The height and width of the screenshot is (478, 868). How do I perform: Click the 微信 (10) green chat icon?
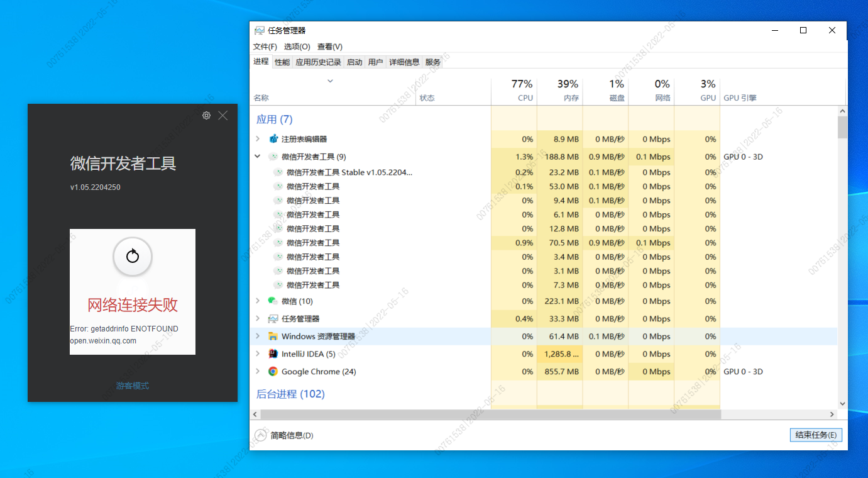pyautogui.click(x=273, y=301)
